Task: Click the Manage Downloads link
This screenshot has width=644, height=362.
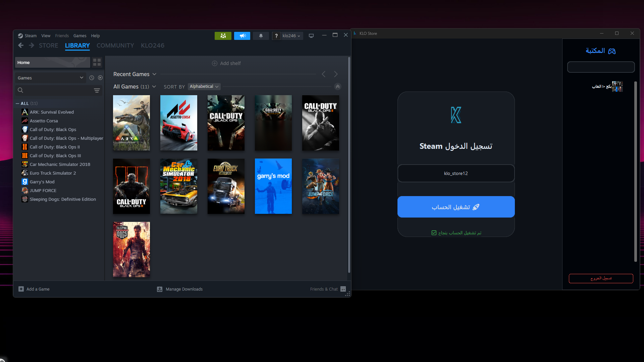Action: pos(184,289)
